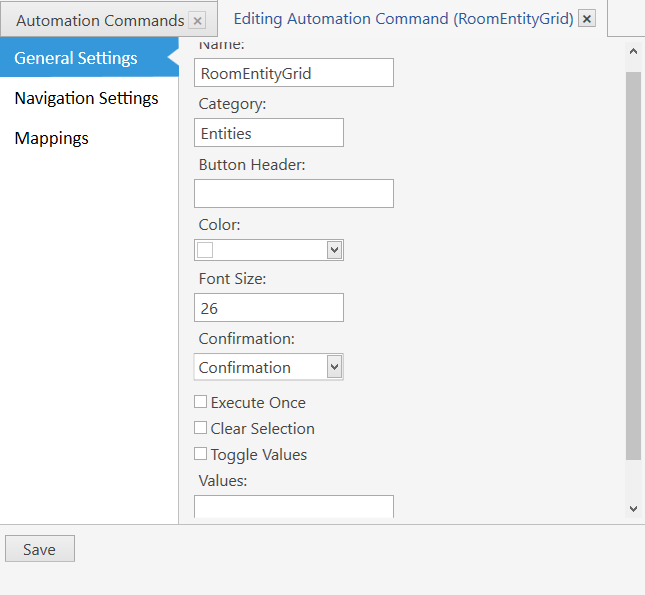Click into the empty Button Header field
The height and width of the screenshot is (595, 645).
294,193
